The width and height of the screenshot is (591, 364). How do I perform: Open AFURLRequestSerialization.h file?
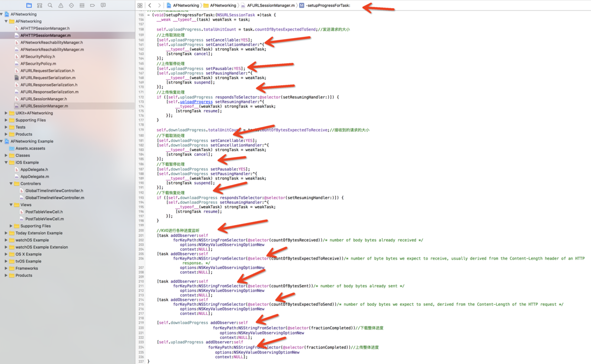[67, 71]
